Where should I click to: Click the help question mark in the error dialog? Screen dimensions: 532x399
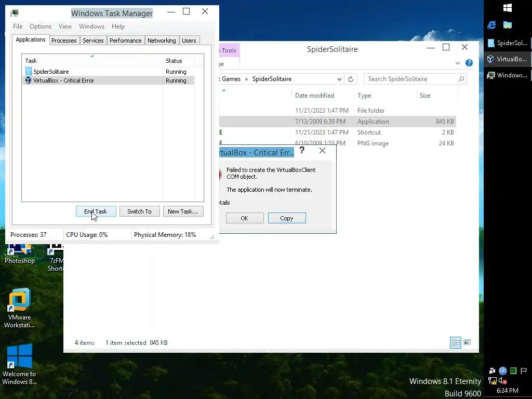[302, 150]
